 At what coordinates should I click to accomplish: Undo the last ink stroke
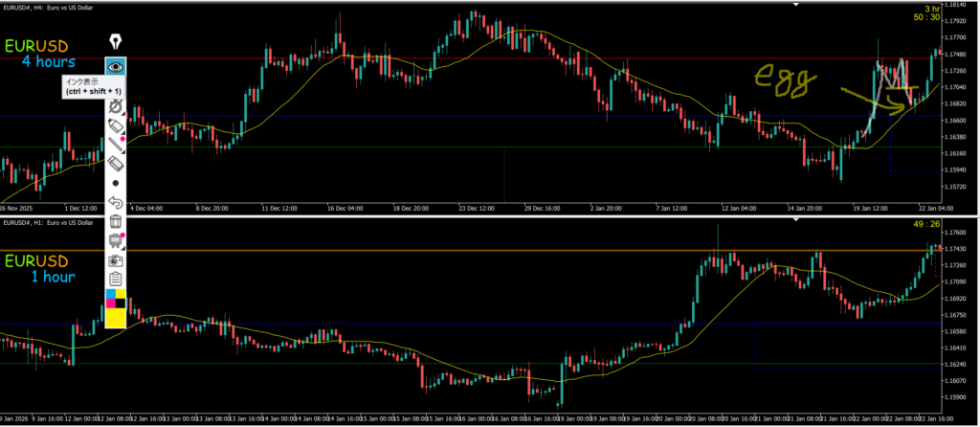point(116,202)
